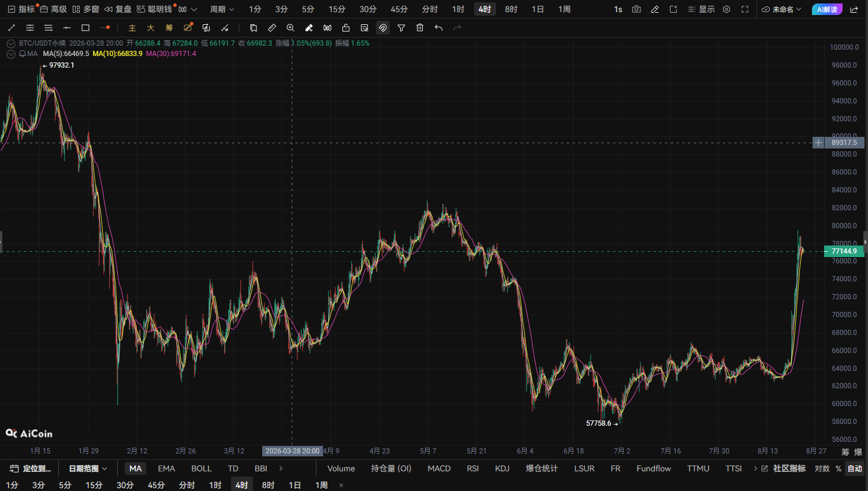Toggle the 对数 logarithmic scale
868x491 pixels.
(822, 468)
